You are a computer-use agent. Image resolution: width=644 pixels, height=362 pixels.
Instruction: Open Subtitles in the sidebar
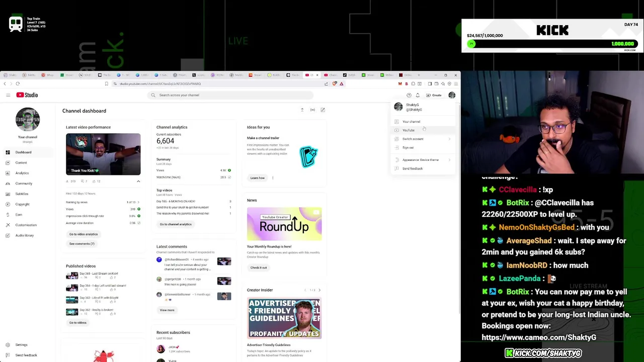coord(27,194)
